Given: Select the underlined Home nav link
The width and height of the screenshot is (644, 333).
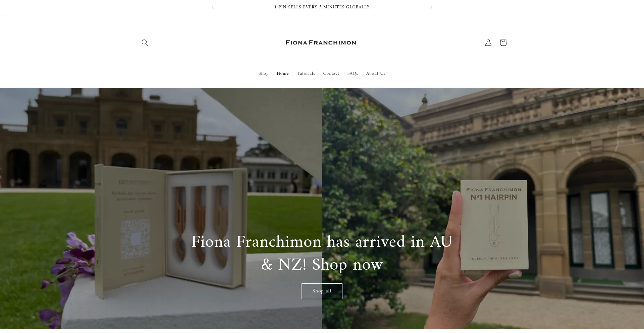Looking at the screenshot, I should [282, 73].
